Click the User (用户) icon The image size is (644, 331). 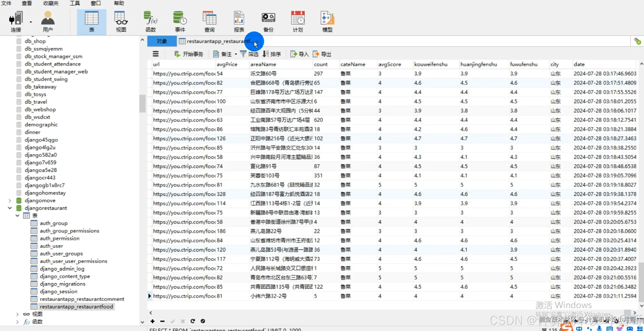[x=48, y=21]
